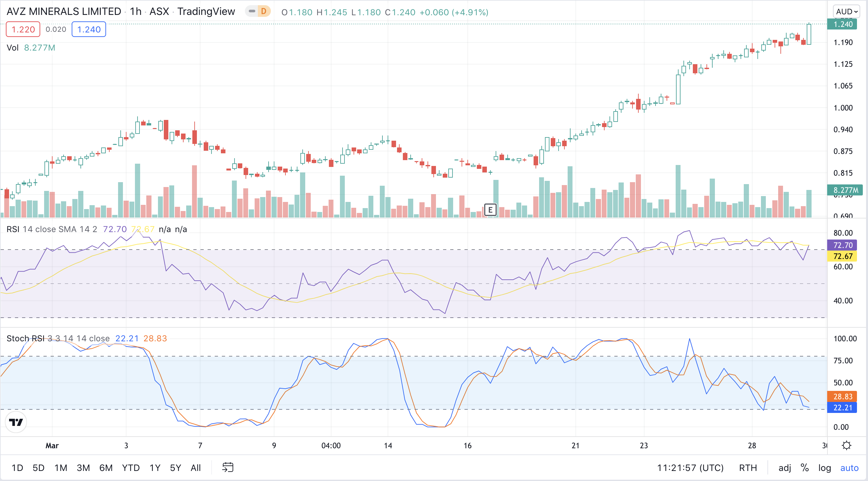
Task: Click the C1.240 close value in header
Action: coord(400,12)
